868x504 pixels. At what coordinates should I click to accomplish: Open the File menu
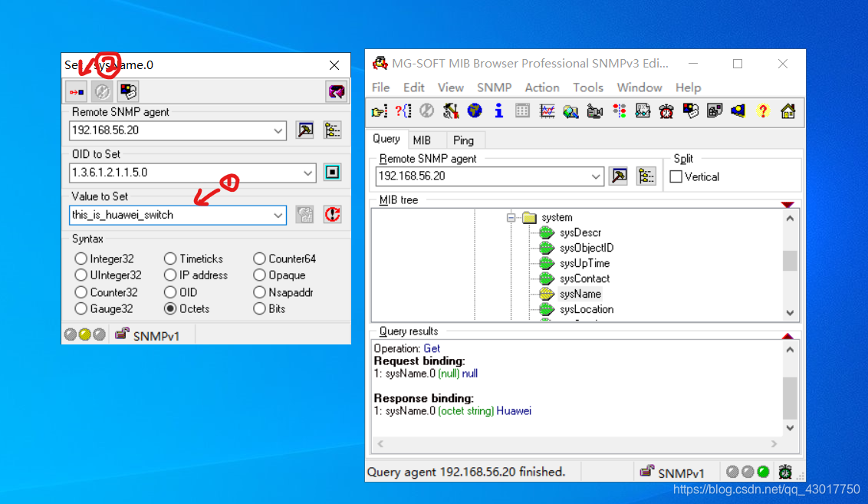(380, 87)
